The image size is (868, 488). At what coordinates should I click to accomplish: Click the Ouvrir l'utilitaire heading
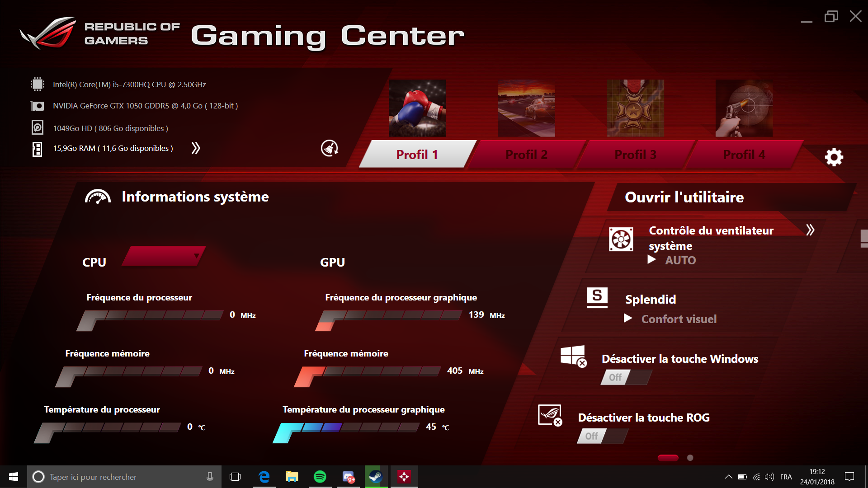684,197
